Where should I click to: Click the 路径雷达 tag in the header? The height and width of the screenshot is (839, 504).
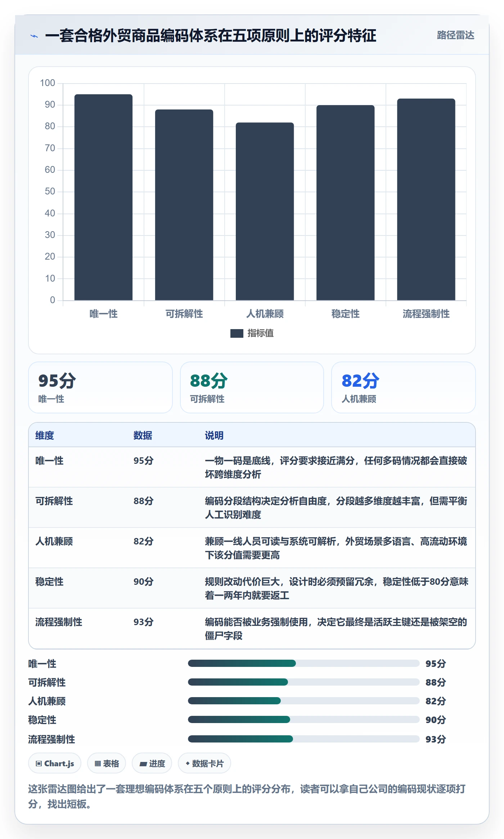(x=455, y=35)
